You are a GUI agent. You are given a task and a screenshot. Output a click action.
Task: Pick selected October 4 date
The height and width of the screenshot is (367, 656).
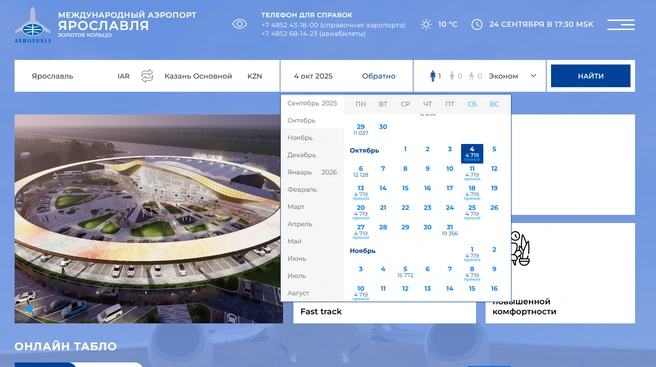click(x=472, y=154)
